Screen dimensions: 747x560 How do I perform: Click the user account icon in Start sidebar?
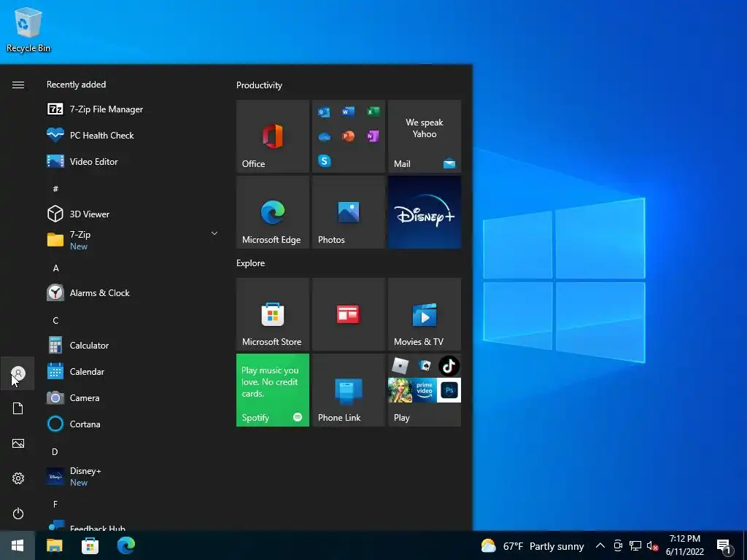[x=18, y=373]
